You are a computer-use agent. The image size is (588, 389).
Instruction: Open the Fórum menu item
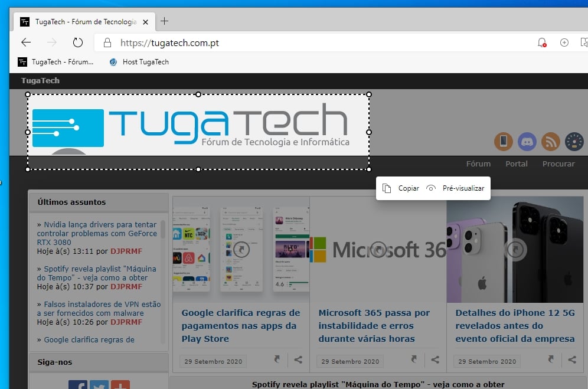478,164
